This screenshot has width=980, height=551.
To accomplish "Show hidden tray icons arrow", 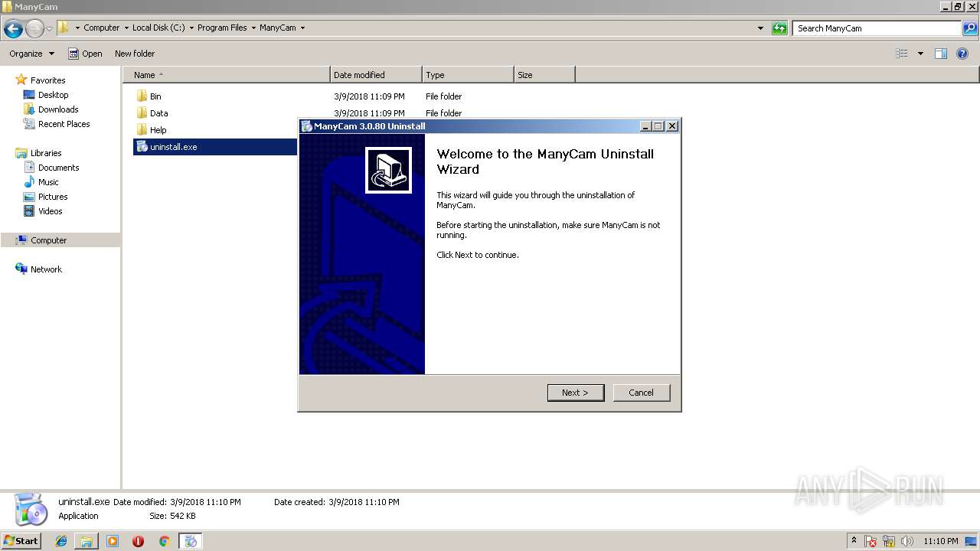I will [x=854, y=541].
